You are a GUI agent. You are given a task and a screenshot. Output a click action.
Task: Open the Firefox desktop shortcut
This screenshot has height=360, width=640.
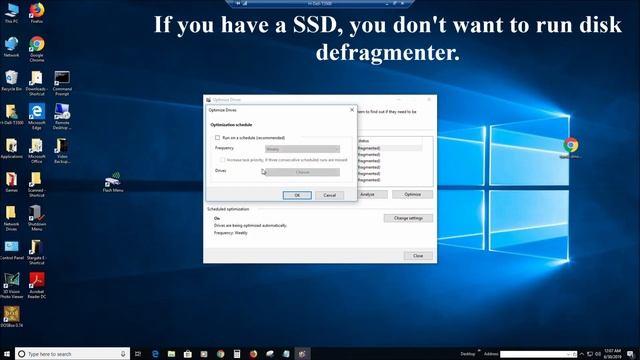click(x=37, y=13)
